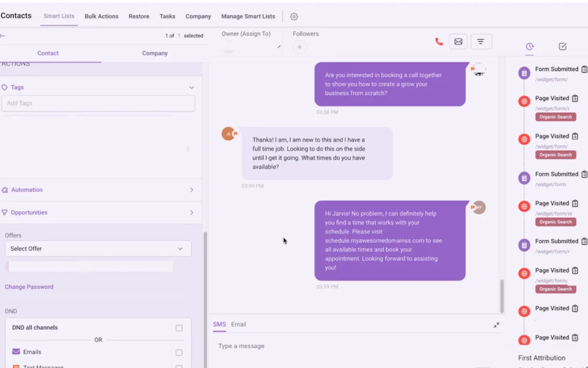Screen dimensions: 588x368
Task: Click the Change Password link
Action: [29, 287]
